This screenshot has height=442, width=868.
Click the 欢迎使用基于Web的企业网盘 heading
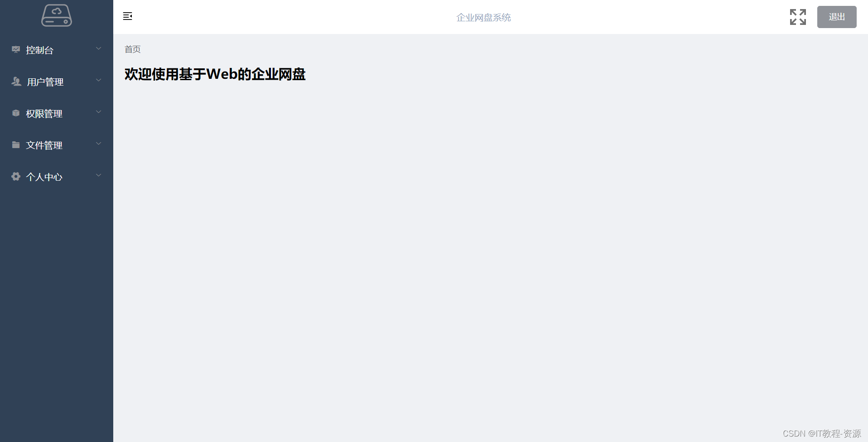coord(215,74)
